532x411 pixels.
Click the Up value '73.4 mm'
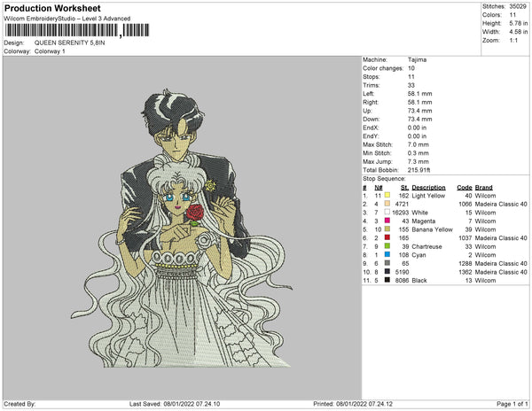click(419, 111)
